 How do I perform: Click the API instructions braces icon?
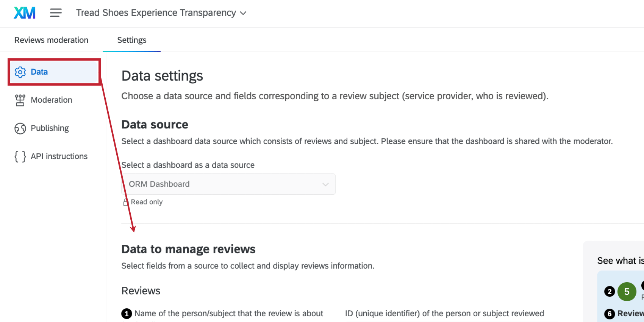[20, 156]
